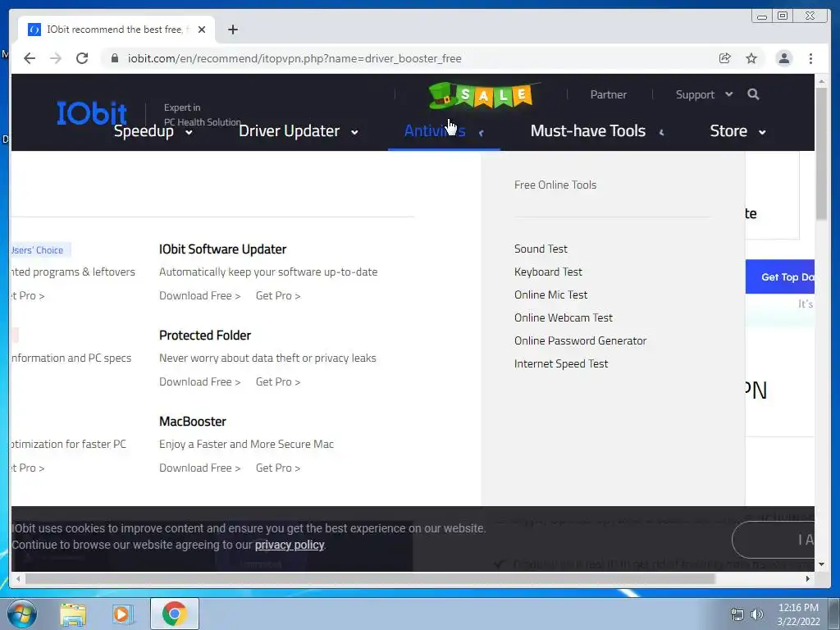Open the Partner link
The image size is (840, 630).
point(608,95)
